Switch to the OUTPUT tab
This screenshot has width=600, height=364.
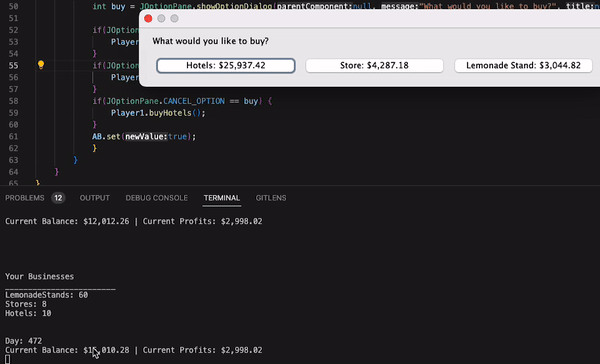tap(95, 198)
